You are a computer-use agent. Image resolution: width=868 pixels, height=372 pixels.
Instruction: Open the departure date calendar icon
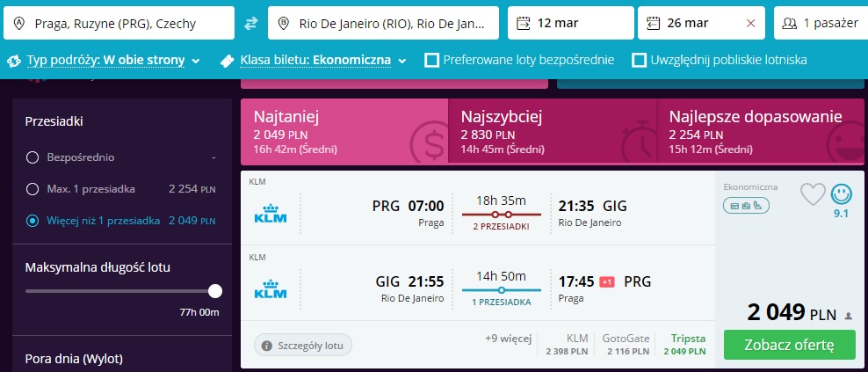point(523,23)
